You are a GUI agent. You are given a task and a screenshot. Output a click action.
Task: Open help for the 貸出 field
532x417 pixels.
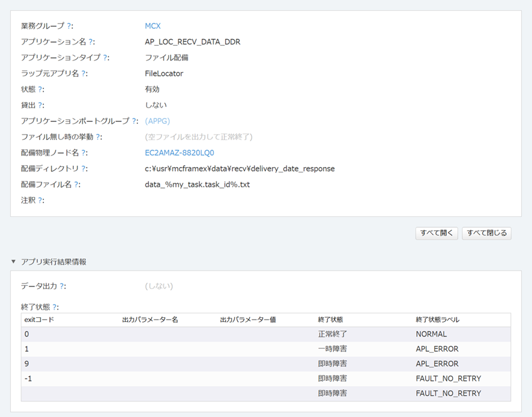[39, 106]
